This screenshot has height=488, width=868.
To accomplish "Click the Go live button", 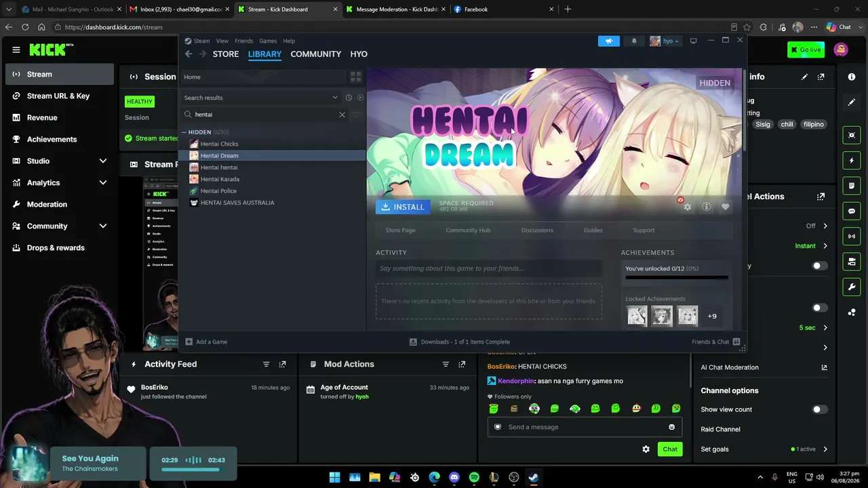I will point(806,49).
